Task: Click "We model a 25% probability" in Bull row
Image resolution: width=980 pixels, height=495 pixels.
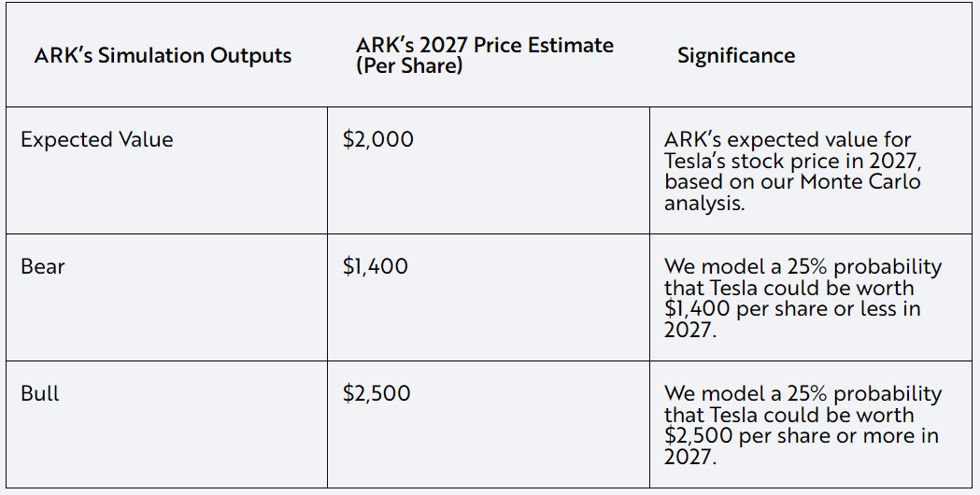Action: 802,393
